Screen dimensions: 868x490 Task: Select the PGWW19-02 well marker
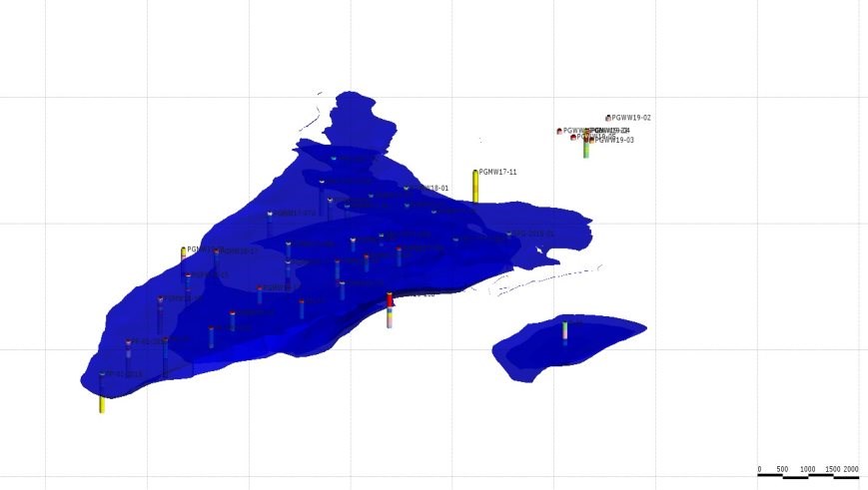pos(608,118)
